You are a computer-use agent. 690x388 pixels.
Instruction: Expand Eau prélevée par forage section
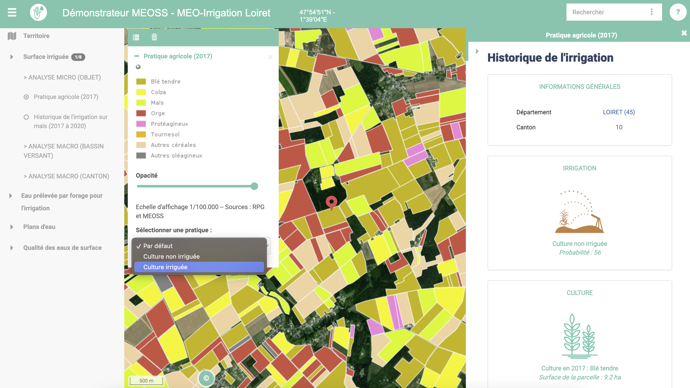tap(11, 196)
